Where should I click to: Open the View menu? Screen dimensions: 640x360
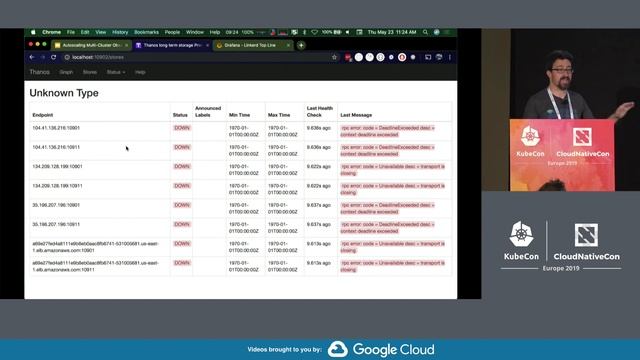coord(101,32)
